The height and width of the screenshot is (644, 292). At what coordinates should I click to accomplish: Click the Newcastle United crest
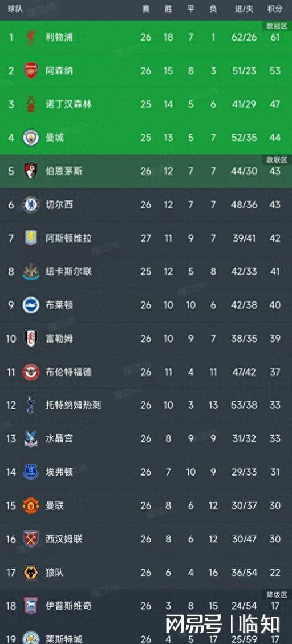[31, 272]
